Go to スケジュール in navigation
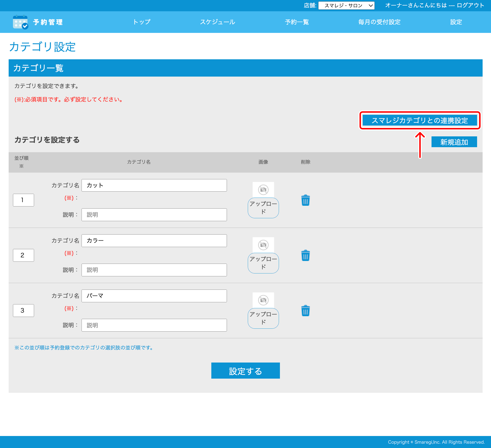This screenshot has width=491, height=448. [x=217, y=22]
